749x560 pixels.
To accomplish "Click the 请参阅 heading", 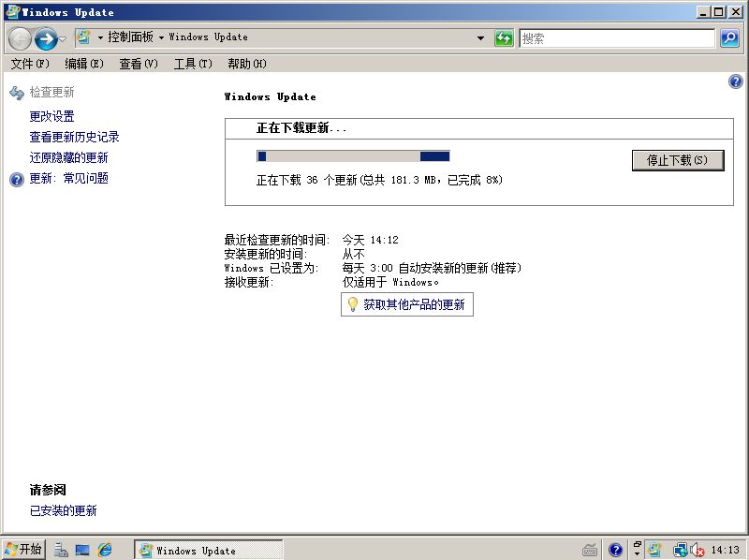I will pos(48,490).
